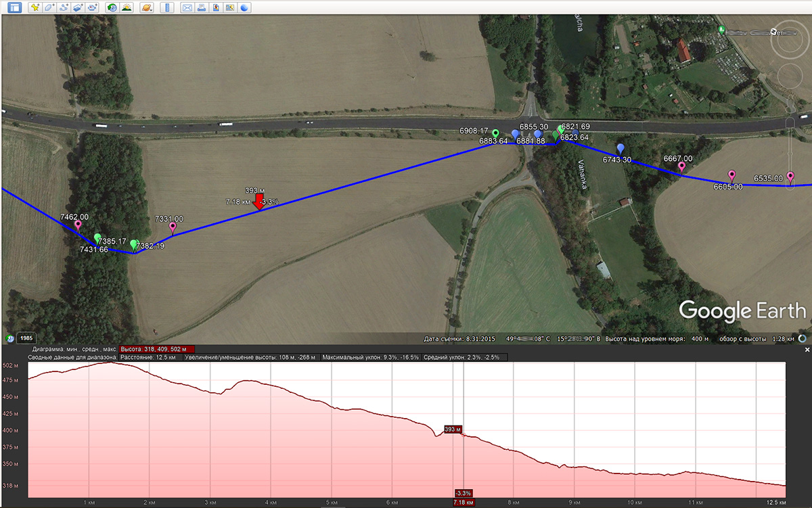Select the blue 6743.30 placemark
The height and width of the screenshot is (508, 812).
coord(620,147)
